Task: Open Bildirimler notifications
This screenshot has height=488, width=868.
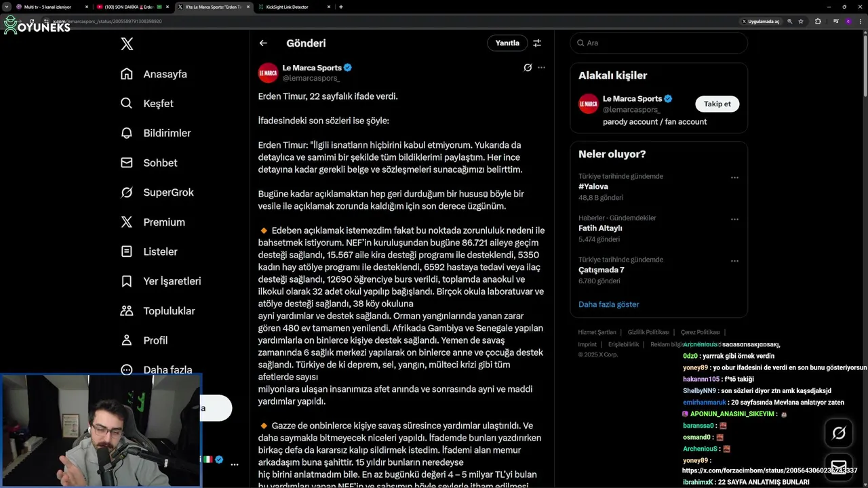Action: click(155, 134)
